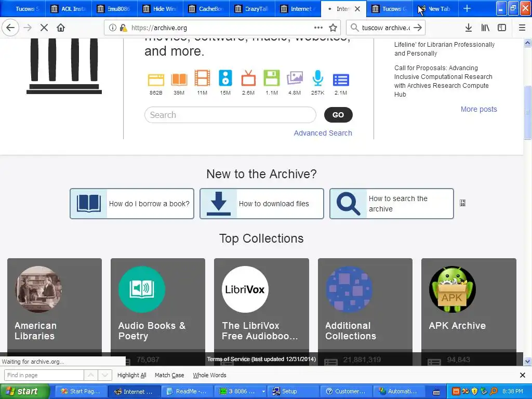Screen dimensions: 532x399
Task: Click the GO search button
Action: pyautogui.click(x=338, y=115)
